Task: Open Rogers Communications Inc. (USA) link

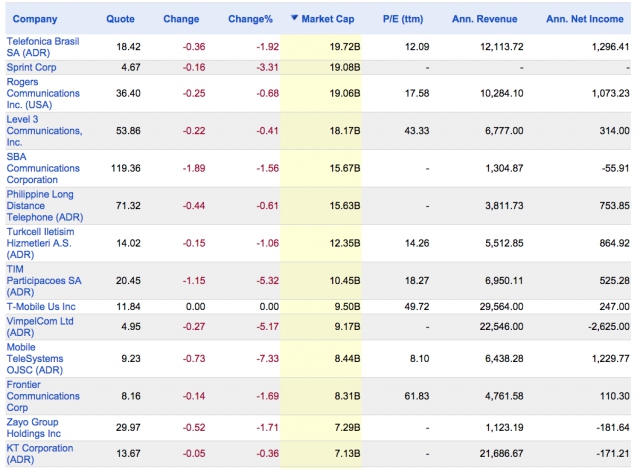Action: [x=43, y=93]
